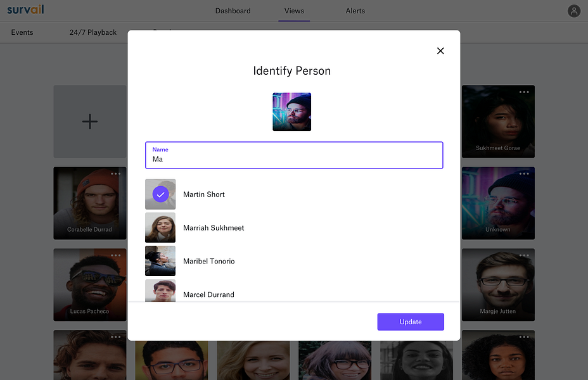Select the Lucas Pacheco person card
The image size is (588, 380).
pyautogui.click(x=90, y=285)
